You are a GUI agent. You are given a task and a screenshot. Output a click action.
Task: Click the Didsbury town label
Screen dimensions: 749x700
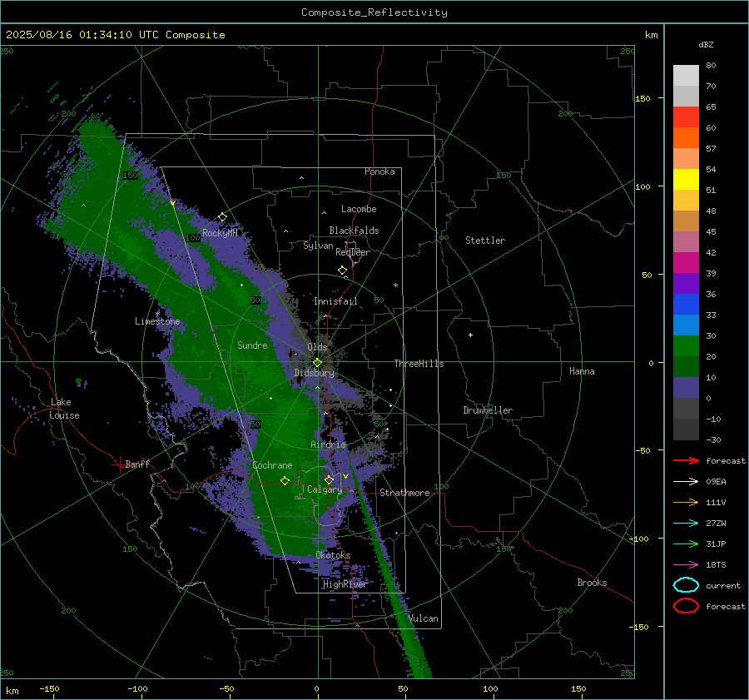(315, 373)
